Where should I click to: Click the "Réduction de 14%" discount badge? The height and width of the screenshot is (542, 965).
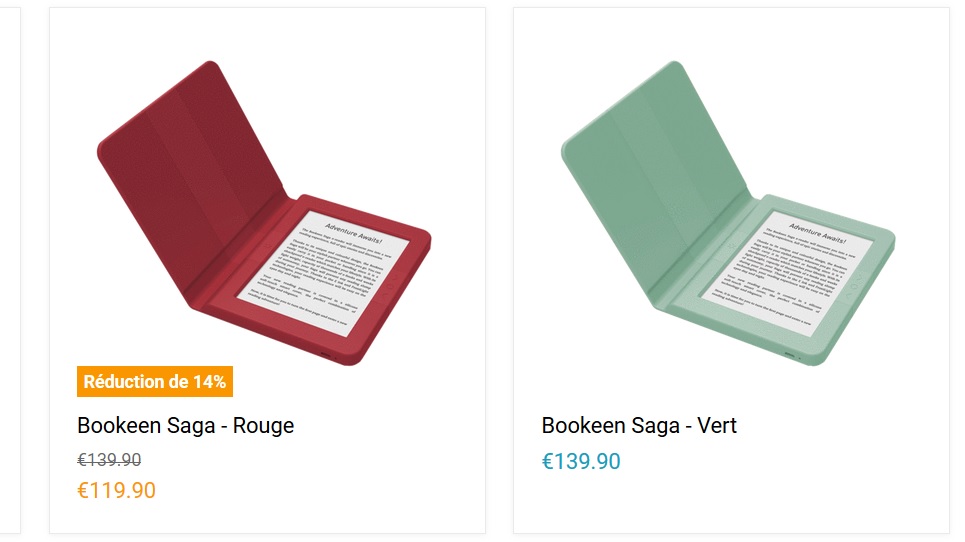[x=154, y=381]
